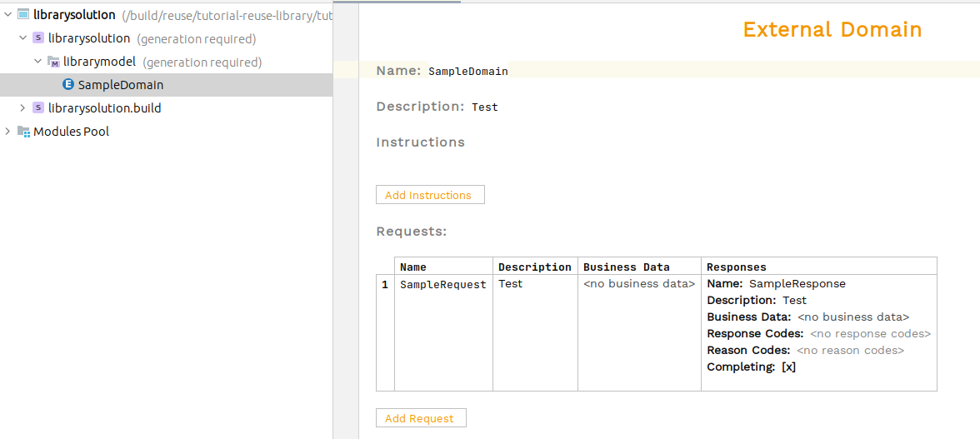The height and width of the screenshot is (439, 980).
Task: Select SampleDomain in the project tree
Action: (120, 85)
